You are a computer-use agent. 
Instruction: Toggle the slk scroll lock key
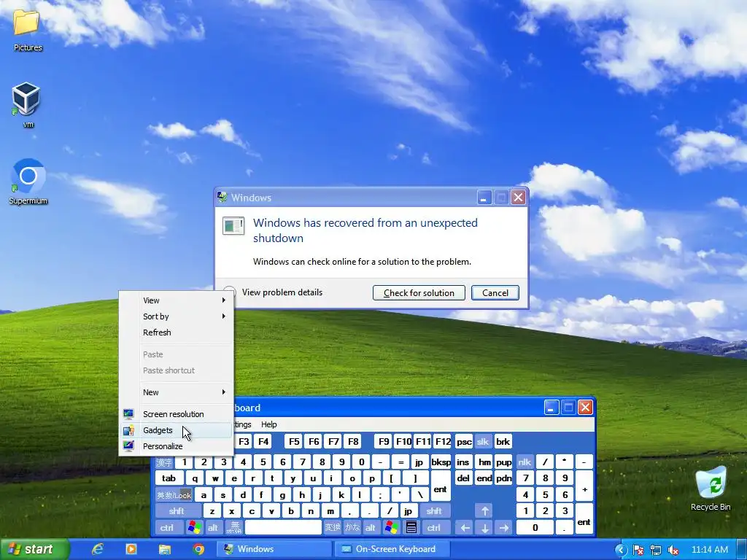tap(483, 442)
